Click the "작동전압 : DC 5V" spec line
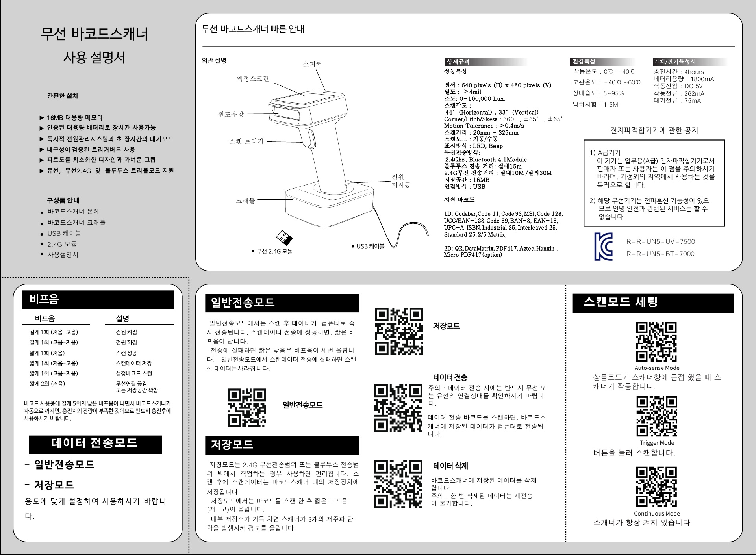 pos(678,86)
